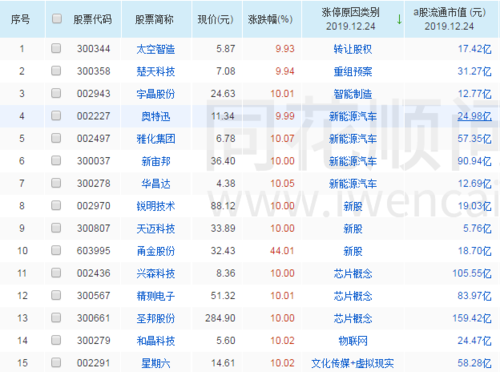Select the 44.01 change percentage

pos(282,251)
